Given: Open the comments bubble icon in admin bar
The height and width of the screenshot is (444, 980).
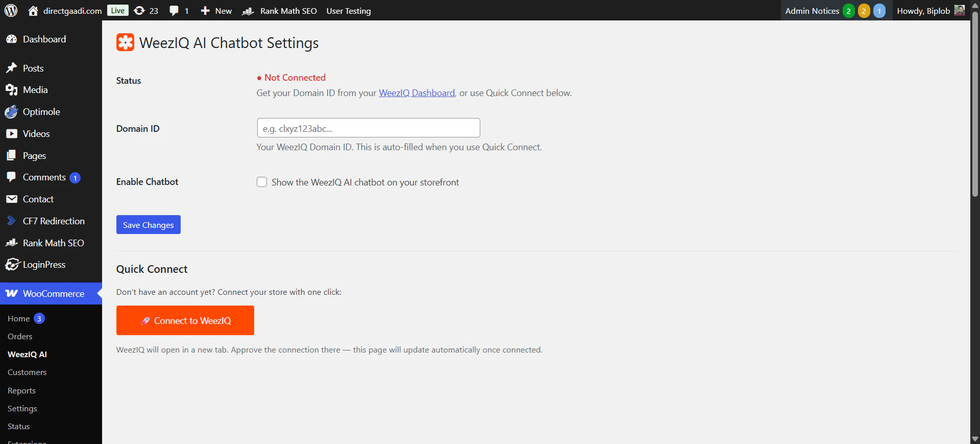Looking at the screenshot, I should [x=174, y=11].
